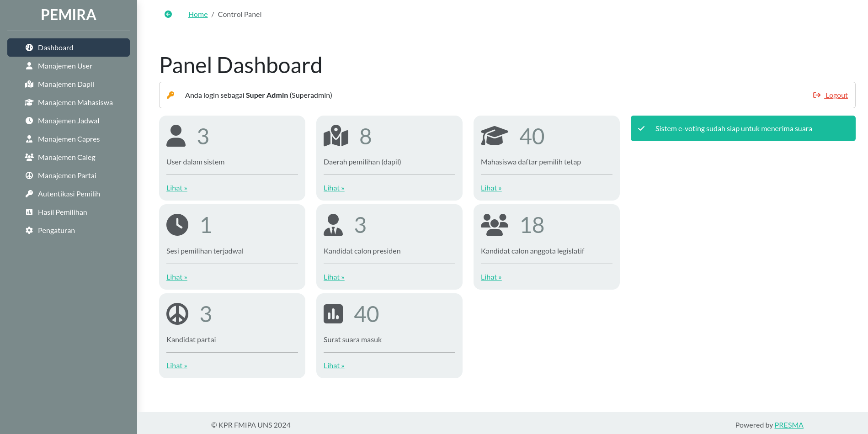This screenshot has width=868, height=434.
Task: Click the green back arrow icon
Action: coord(168,14)
